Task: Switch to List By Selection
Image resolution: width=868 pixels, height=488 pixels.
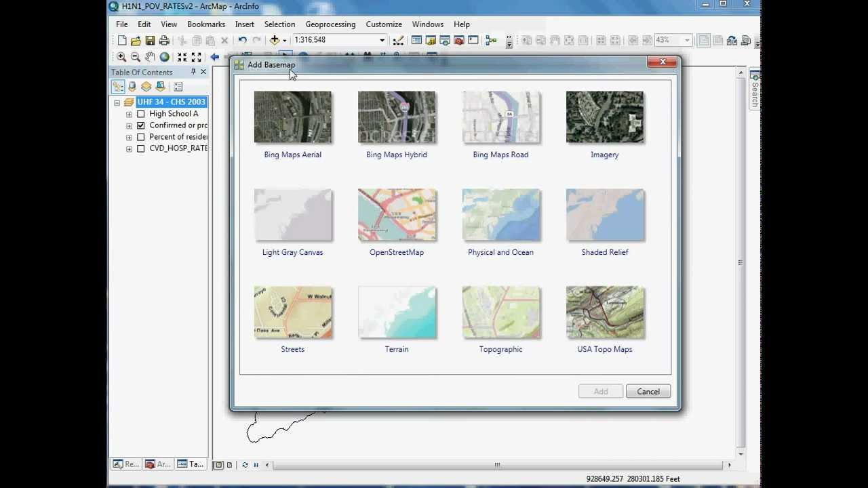Action: (x=160, y=87)
